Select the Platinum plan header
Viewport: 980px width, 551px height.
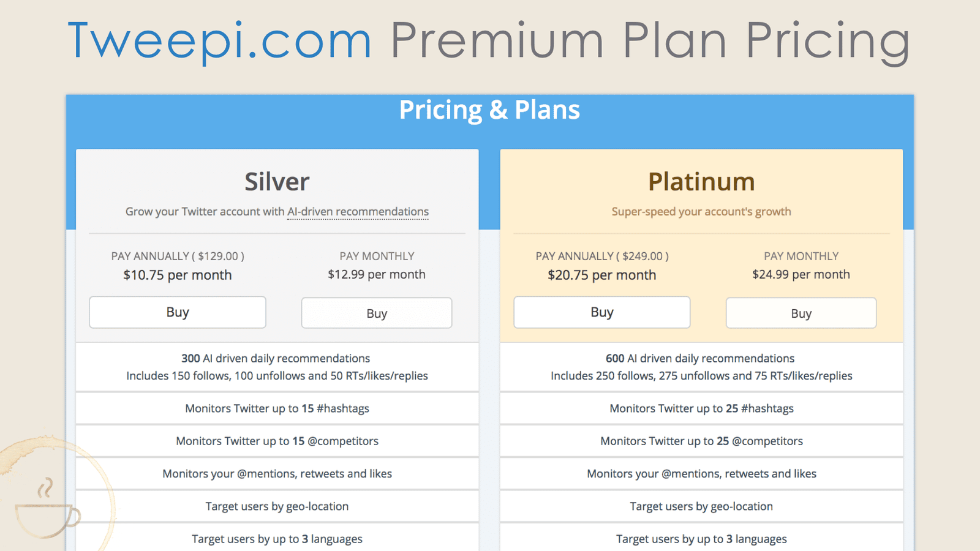tap(701, 181)
